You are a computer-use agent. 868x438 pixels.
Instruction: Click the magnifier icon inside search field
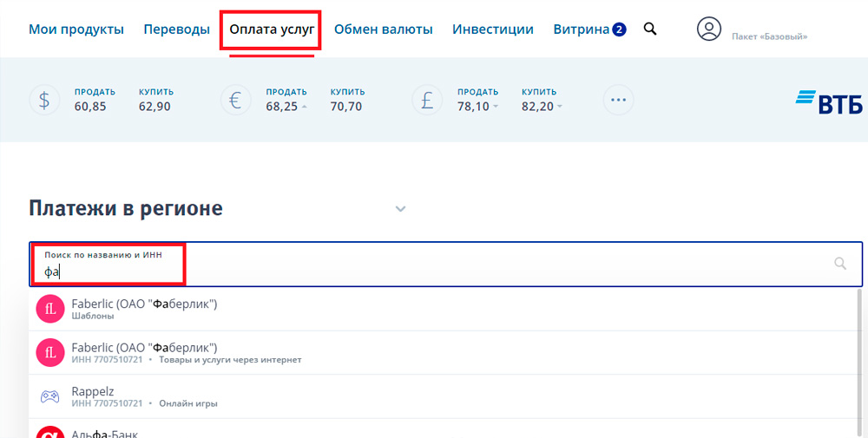point(840,264)
